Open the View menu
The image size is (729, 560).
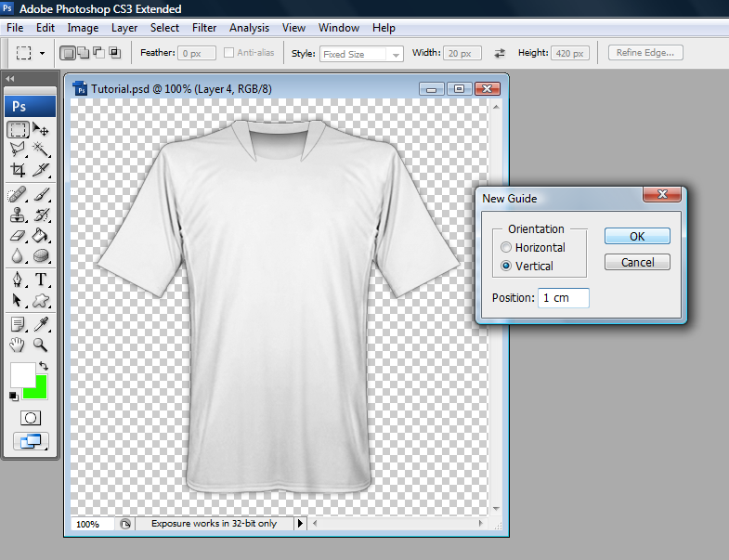tap(293, 28)
